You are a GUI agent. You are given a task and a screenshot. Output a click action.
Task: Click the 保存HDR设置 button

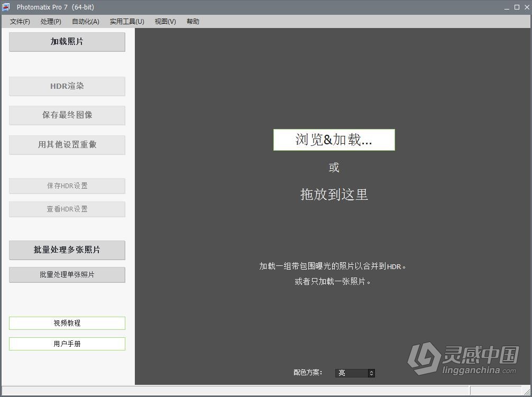click(x=67, y=186)
